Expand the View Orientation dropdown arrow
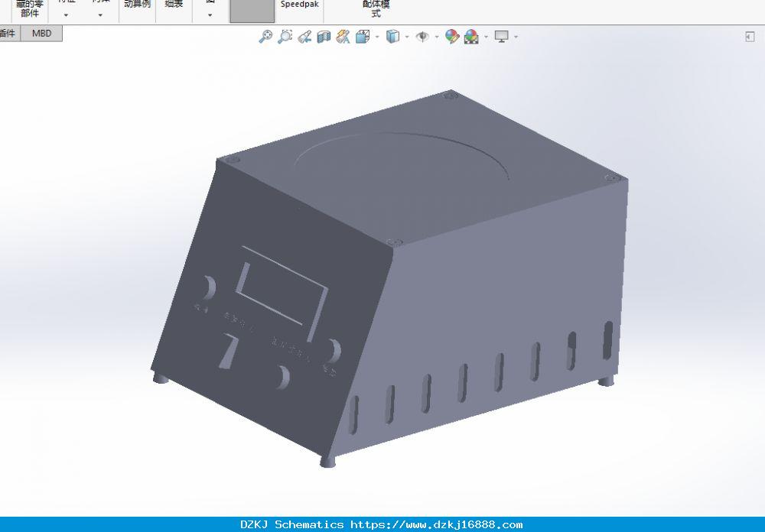Viewport: 765px width, 532px height. (377, 37)
